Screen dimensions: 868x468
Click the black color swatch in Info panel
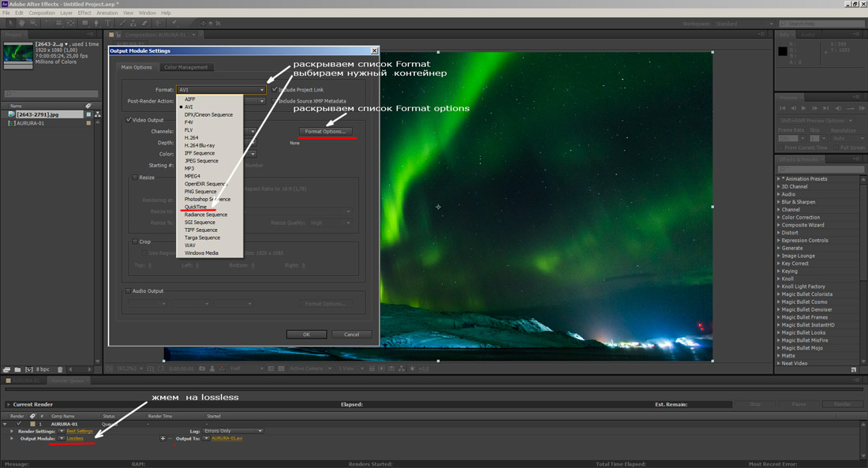click(x=783, y=51)
